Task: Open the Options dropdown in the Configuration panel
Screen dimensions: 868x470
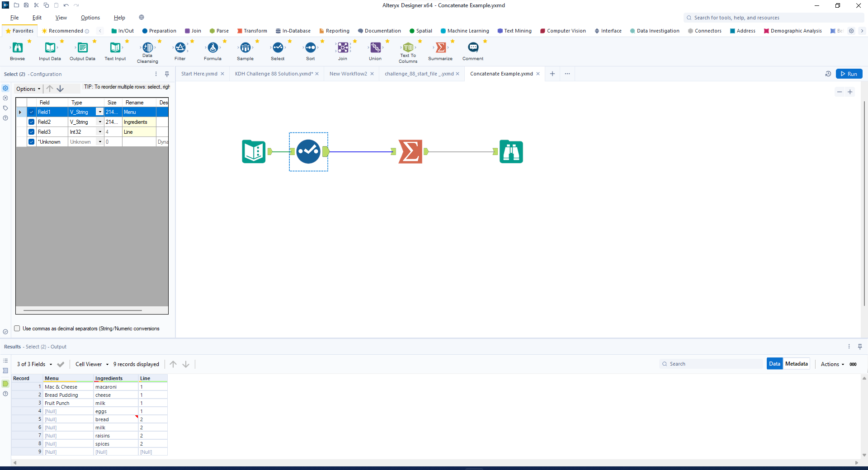Action: tap(28, 89)
